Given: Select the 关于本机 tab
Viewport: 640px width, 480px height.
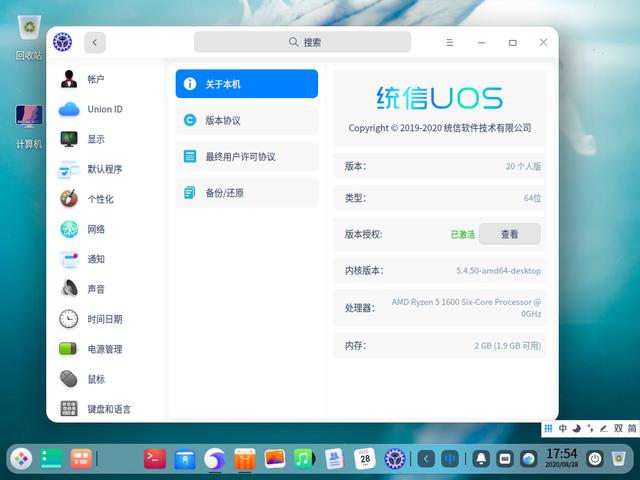Looking at the screenshot, I should pos(247,84).
